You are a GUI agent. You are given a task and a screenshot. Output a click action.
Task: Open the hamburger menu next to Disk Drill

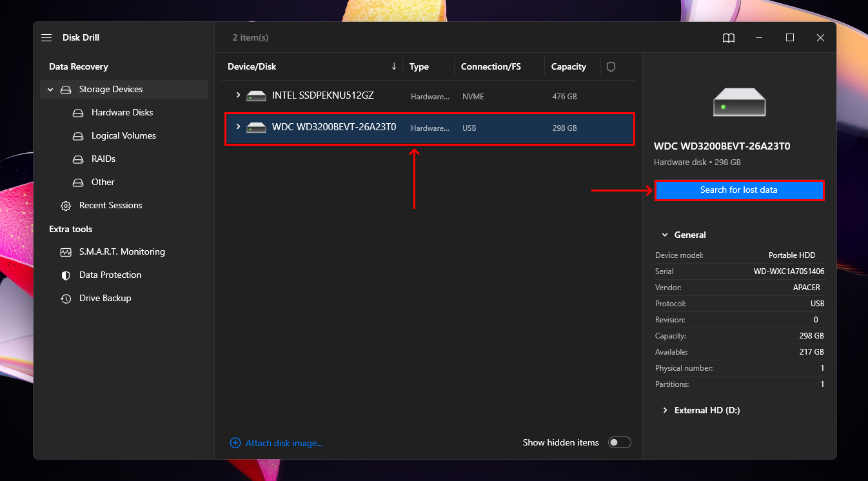pos(46,38)
